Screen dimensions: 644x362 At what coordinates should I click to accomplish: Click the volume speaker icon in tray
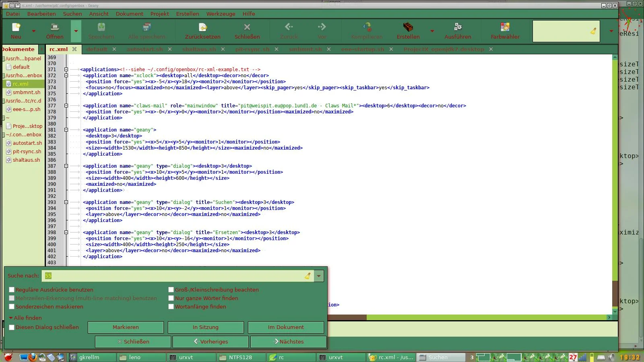pos(611,357)
